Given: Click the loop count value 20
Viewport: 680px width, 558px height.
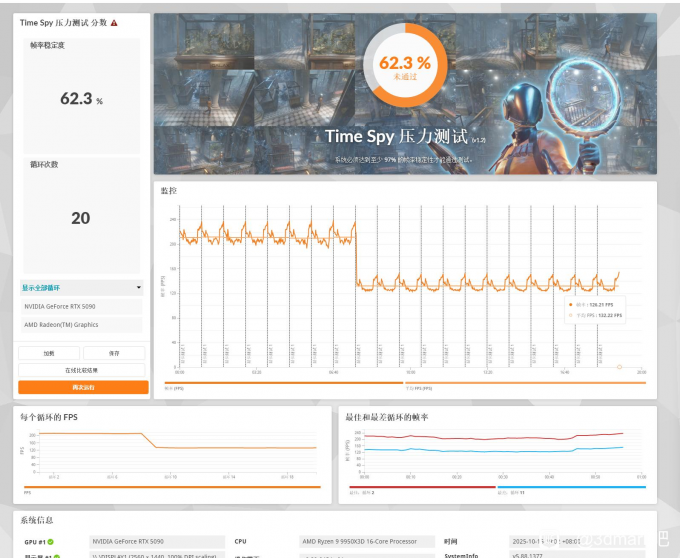Looking at the screenshot, I should coord(81,218).
